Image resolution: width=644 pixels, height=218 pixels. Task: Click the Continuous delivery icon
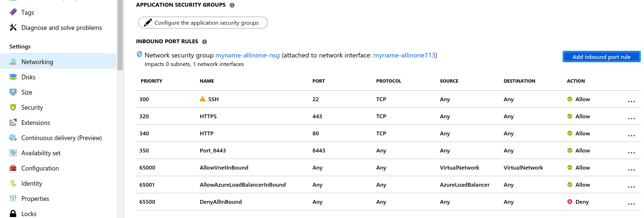click(x=13, y=138)
